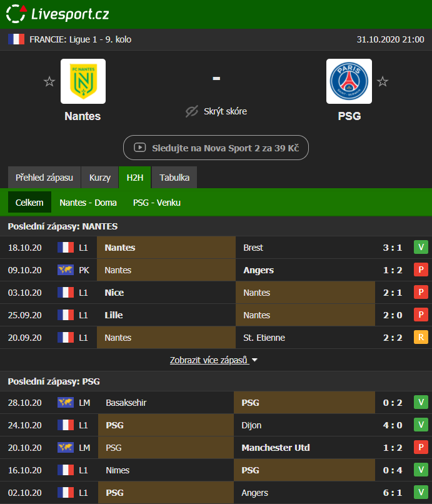Favorite PSG with the star icon
The image size is (432, 504).
(383, 82)
